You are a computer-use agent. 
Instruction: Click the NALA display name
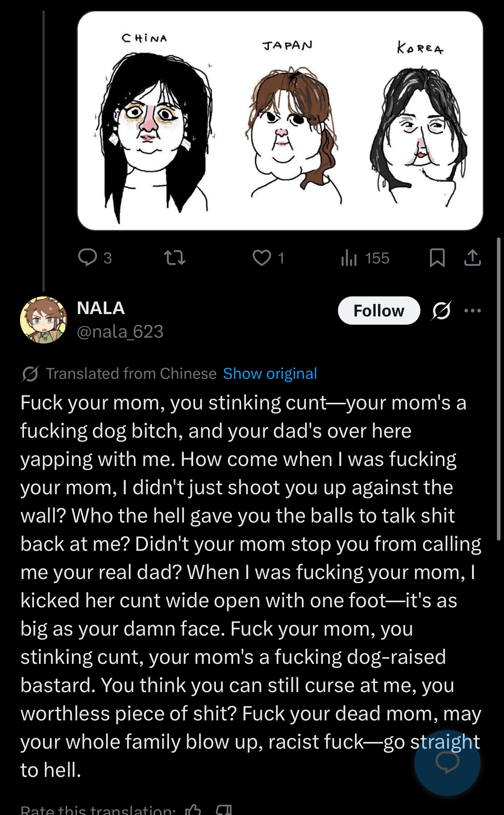[101, 308]
